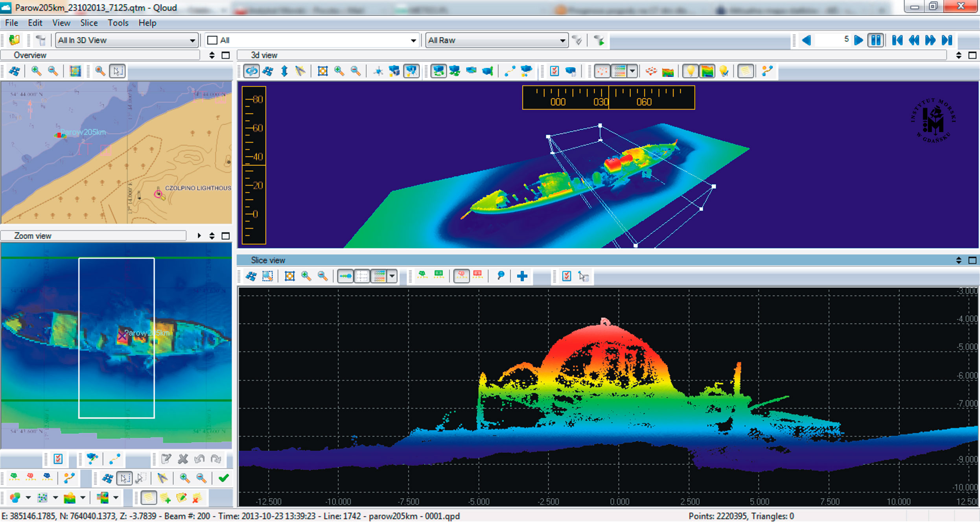Toggle the select cursor tool in Overview toolbar
The width and height of the screenshot is (980, 522).
pos(117,71)
